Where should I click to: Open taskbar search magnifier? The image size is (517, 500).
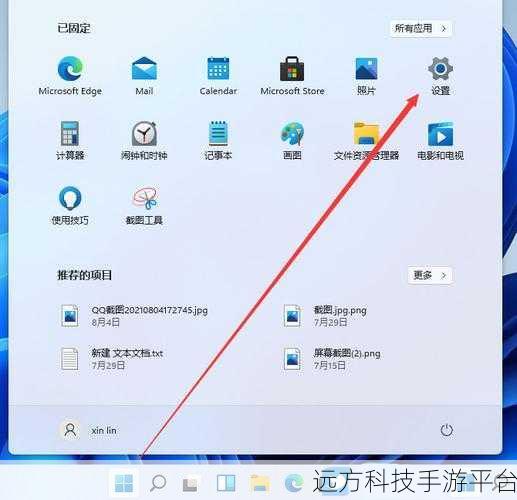158,483
